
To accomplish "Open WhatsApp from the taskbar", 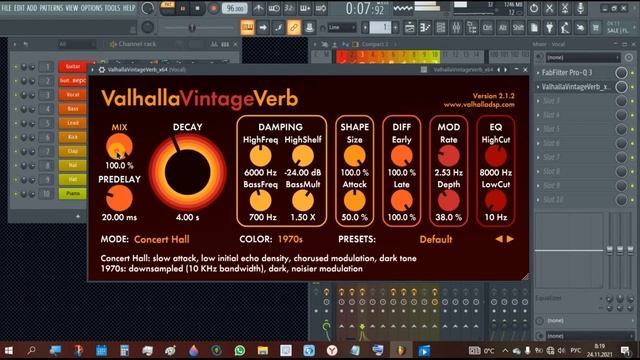I will click(x=240, y=350).
